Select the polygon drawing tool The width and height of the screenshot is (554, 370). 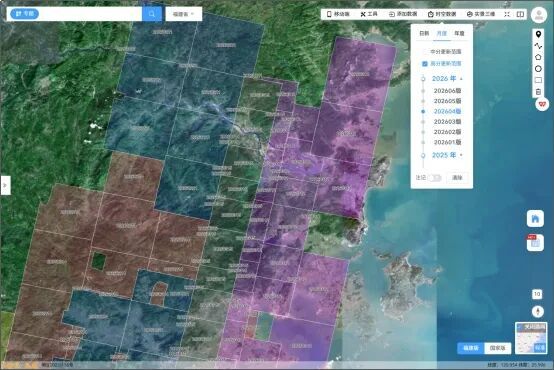(538, 57)
